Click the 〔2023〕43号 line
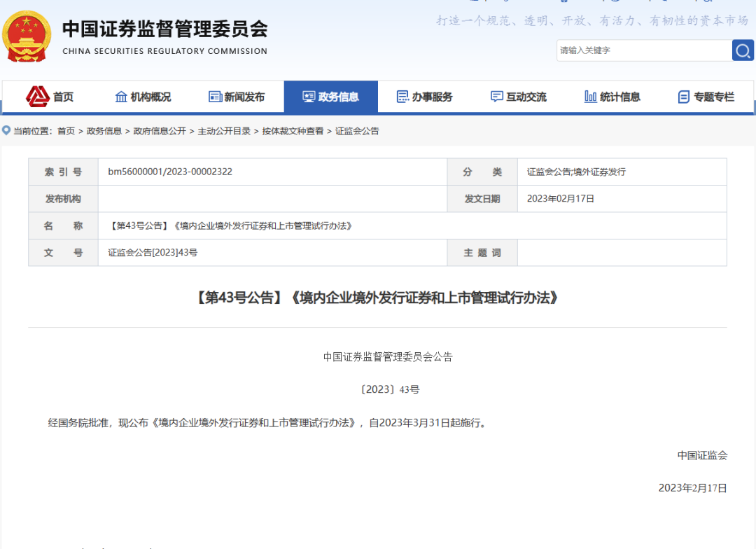 tap(390, 390)
